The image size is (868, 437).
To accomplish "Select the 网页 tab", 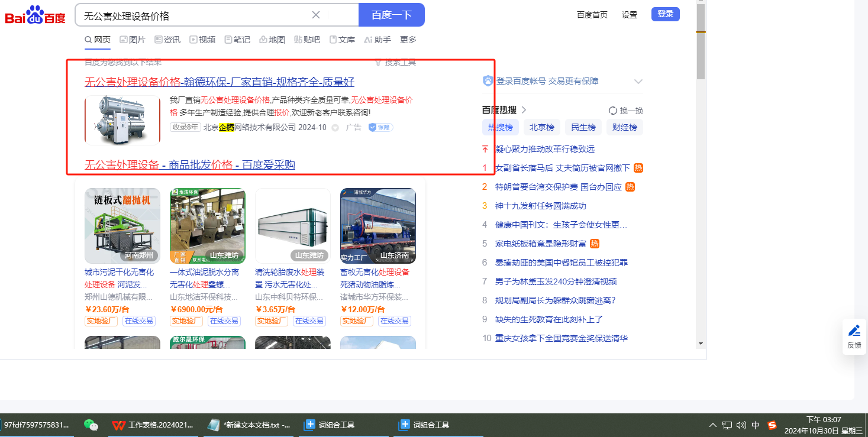I will tap(98, 40).
